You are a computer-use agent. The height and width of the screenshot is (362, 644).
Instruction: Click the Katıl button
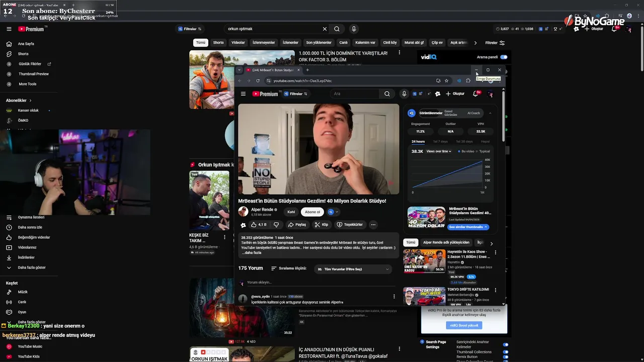(291, 212)
